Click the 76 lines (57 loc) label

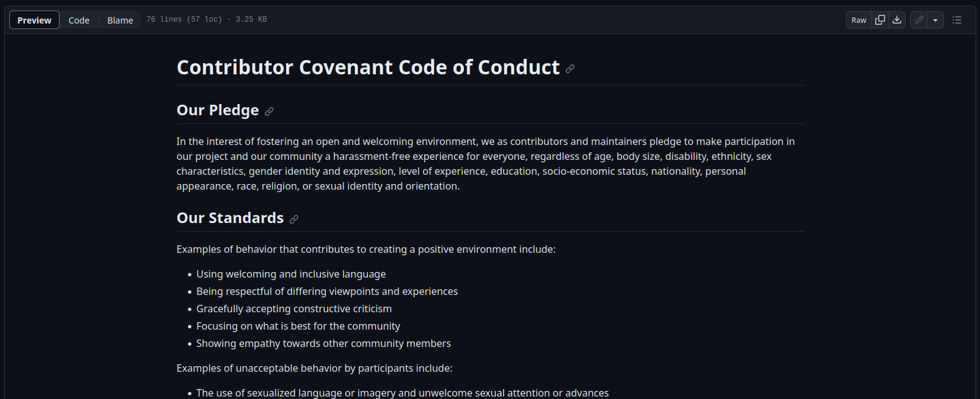(x=184, y=19)
